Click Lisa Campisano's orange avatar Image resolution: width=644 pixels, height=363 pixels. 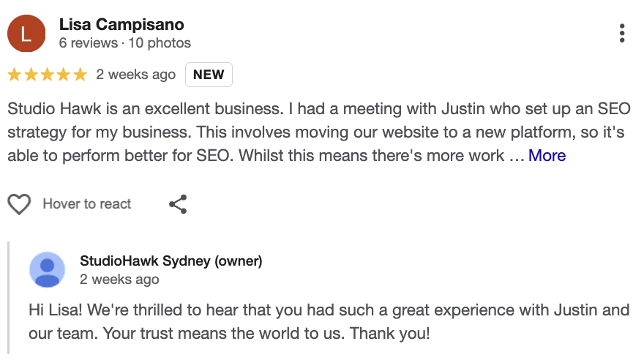pos(26,34)
